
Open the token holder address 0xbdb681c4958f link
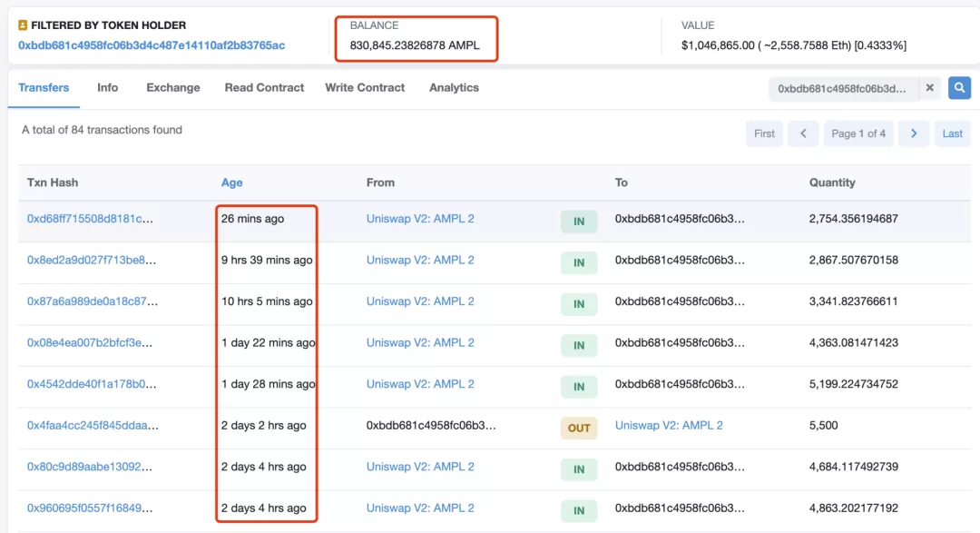coord(152,45)
